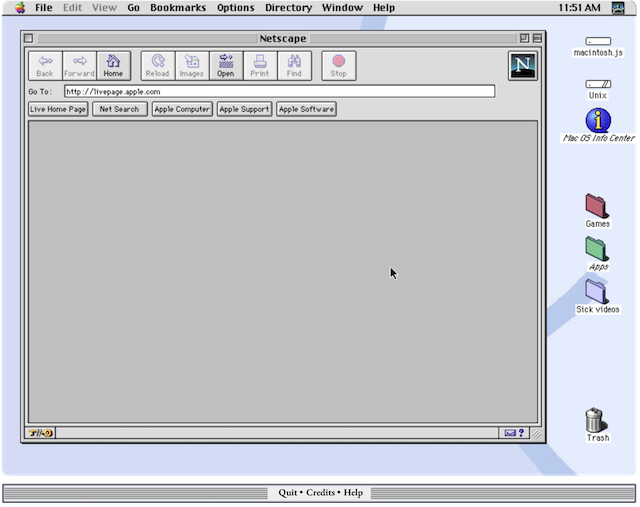The image size is (640, 507).
Task: Go to Home page button
Action: coord(113,66)
